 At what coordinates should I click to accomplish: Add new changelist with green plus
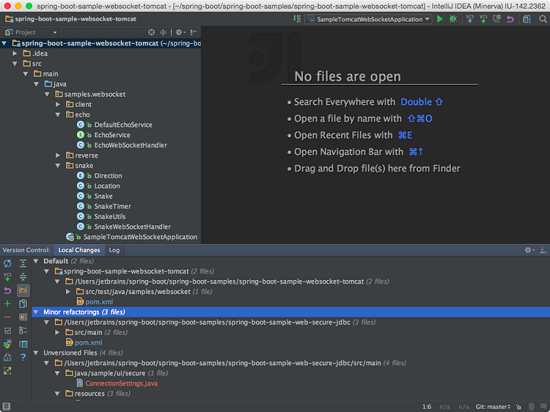click(7, 304)
